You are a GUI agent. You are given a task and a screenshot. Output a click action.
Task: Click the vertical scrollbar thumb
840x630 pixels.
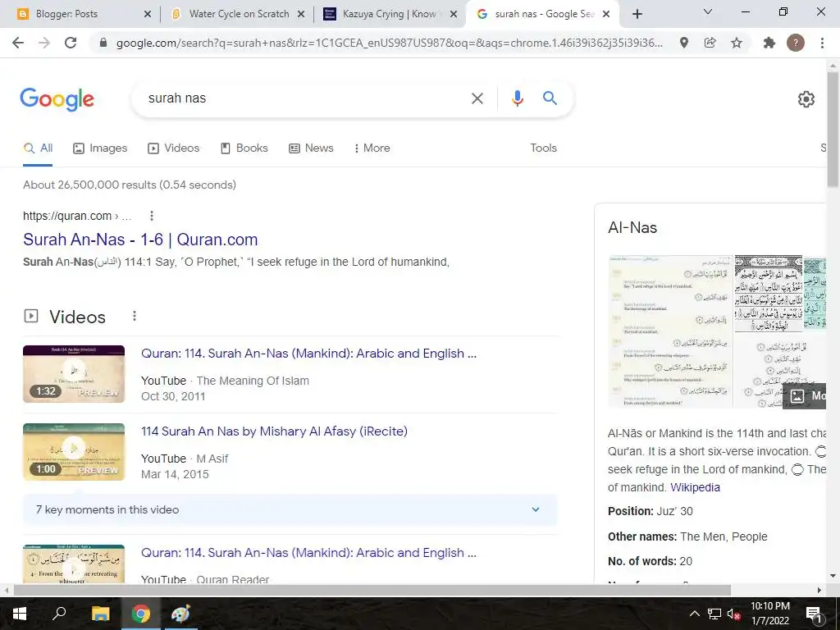[x=833, y=129]
